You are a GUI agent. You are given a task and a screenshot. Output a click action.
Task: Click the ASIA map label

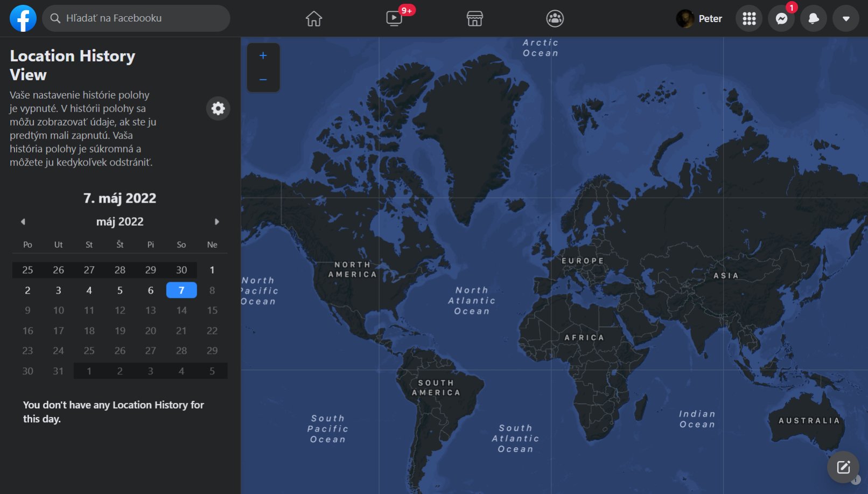726,275
